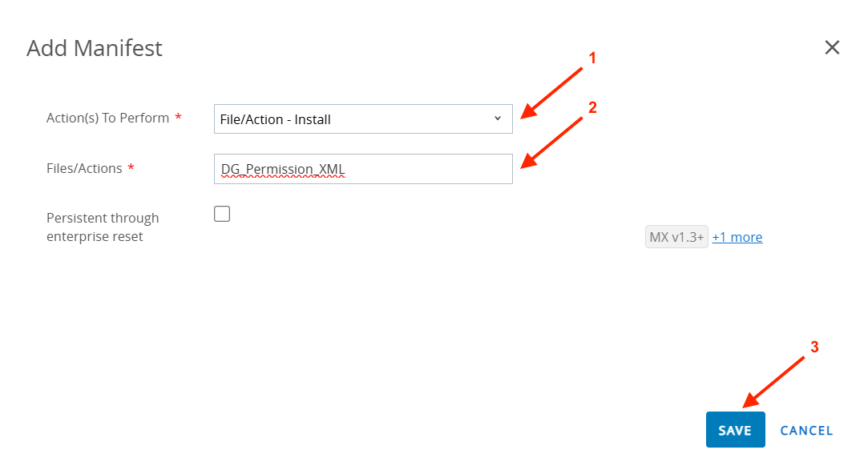This screenshot has height=462, width=868.
Task: Click the Persistent through enterprise reset label
Action: point(103,227)
